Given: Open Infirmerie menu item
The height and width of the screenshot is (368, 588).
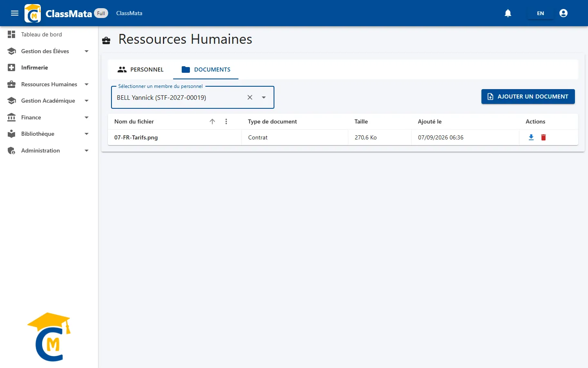Looking at the screenshot, I should point(49,67).
